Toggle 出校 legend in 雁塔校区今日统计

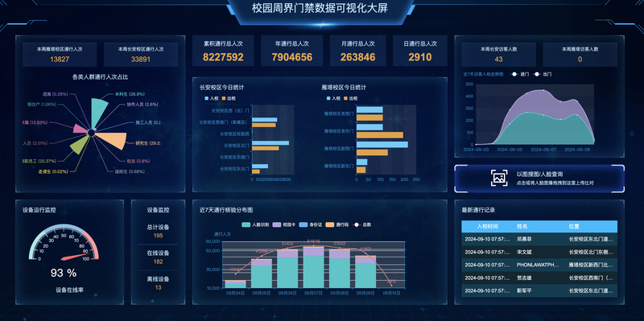pyautogui.click(x=351, y=98)
